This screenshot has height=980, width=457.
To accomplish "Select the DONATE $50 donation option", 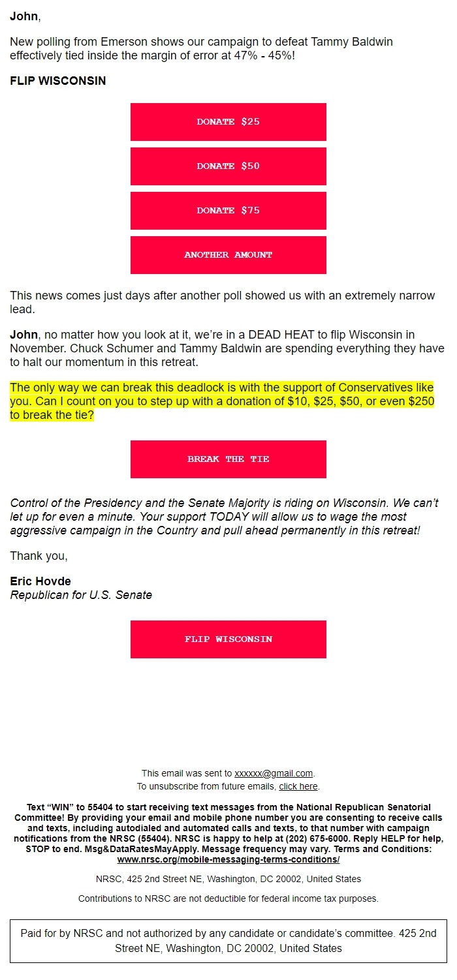I will pyautogui.click(x=228, y=166).
